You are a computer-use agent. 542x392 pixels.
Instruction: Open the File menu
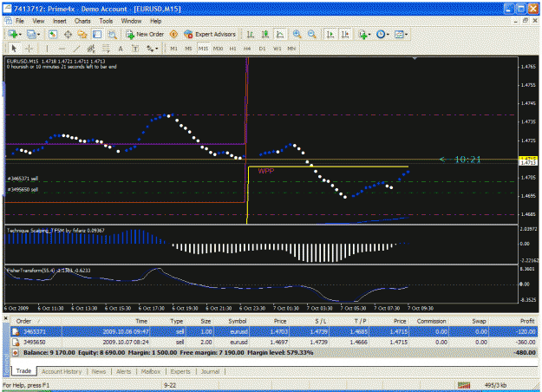point(20,21)
